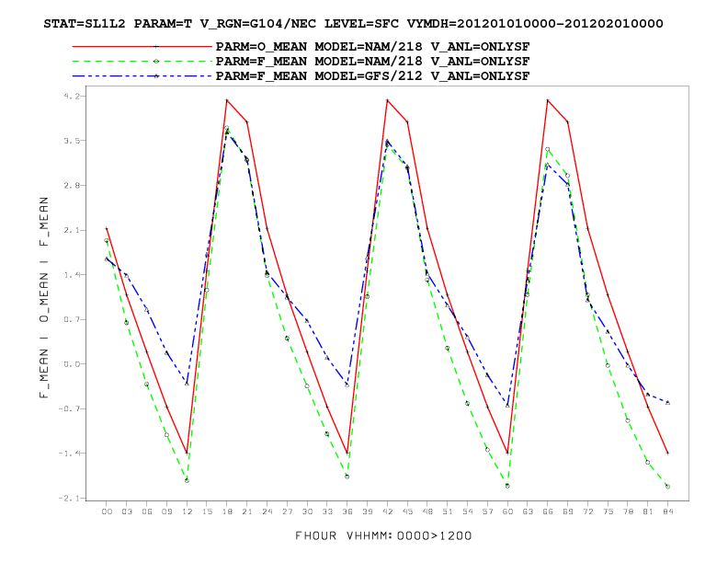Click y-axis tick value 0.7

point(71,319)
